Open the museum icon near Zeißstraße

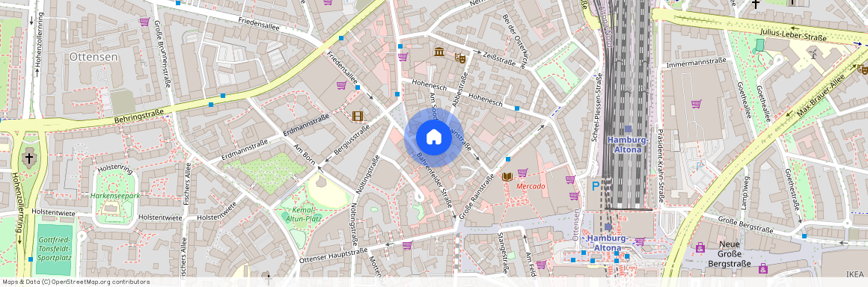tap(439, 52)
